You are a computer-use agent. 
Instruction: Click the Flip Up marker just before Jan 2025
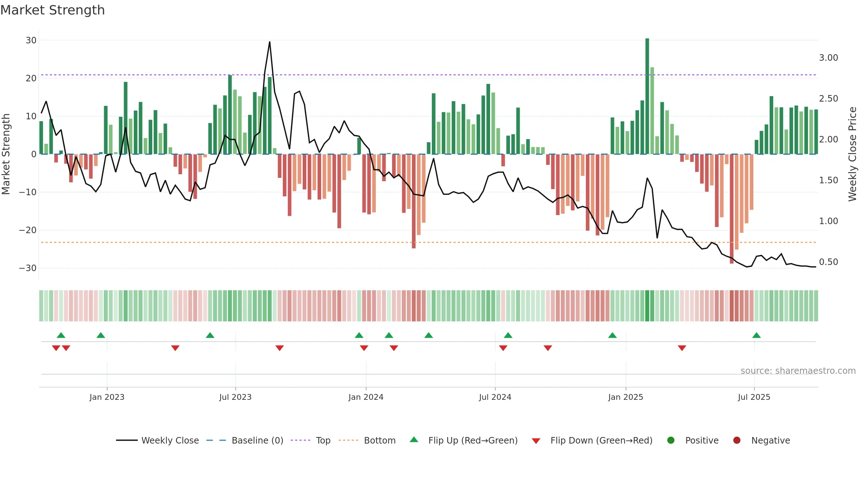pyautogui.click(x=612, y=335)
